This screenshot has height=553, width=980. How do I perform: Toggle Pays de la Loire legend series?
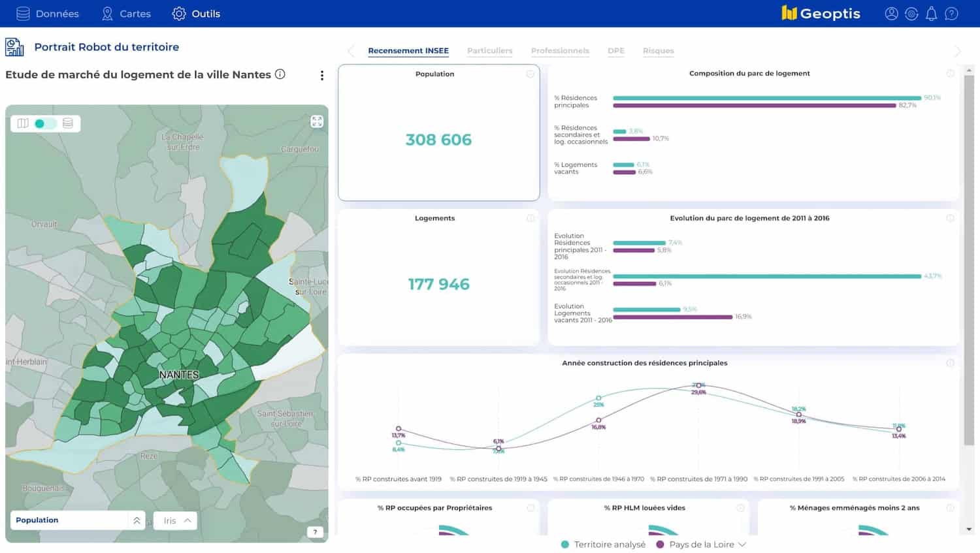coord(695,545)
